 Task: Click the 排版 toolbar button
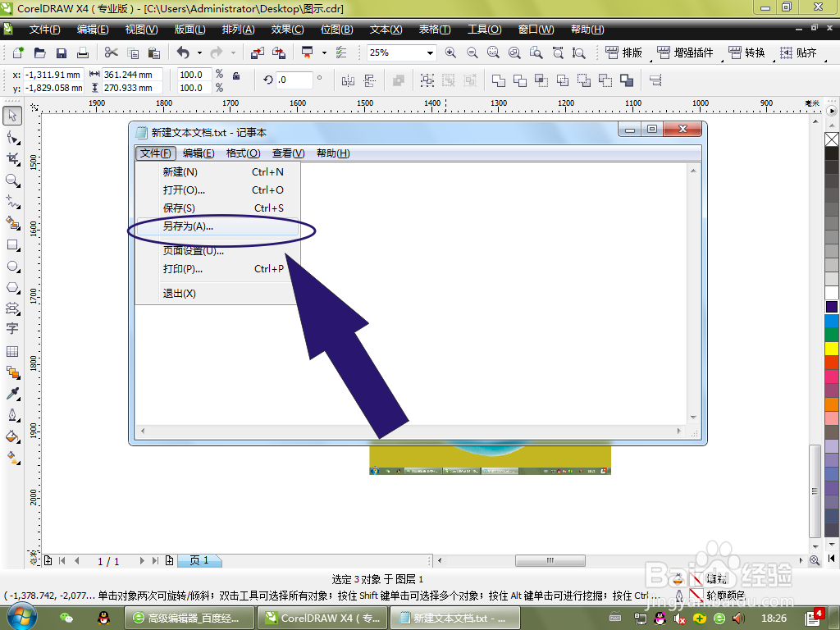(623, 52)
